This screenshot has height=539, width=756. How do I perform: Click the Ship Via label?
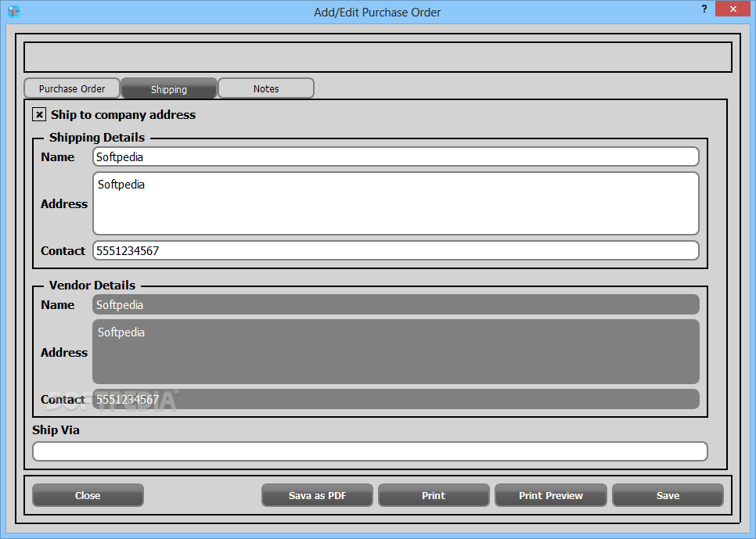(x=56, y=430)
